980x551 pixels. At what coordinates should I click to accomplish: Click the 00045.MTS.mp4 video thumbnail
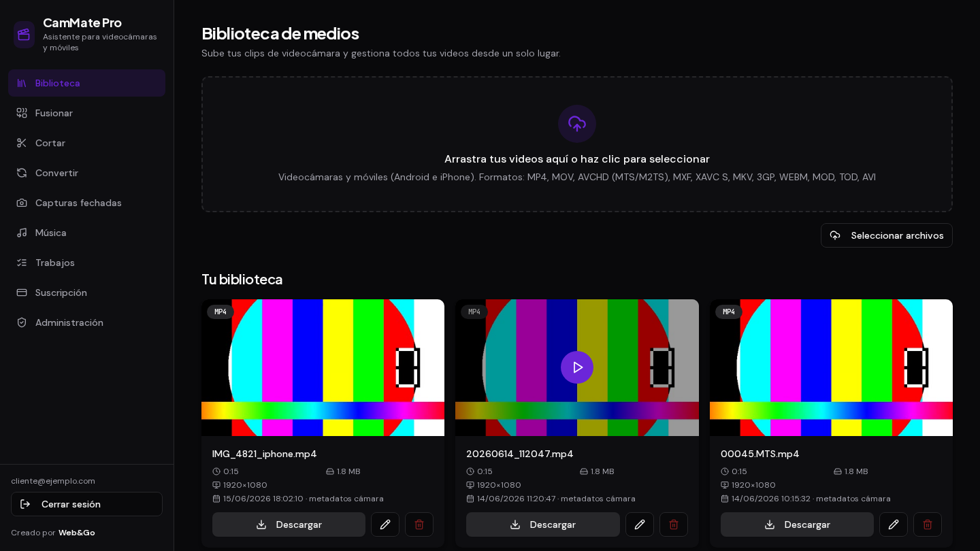831,367
